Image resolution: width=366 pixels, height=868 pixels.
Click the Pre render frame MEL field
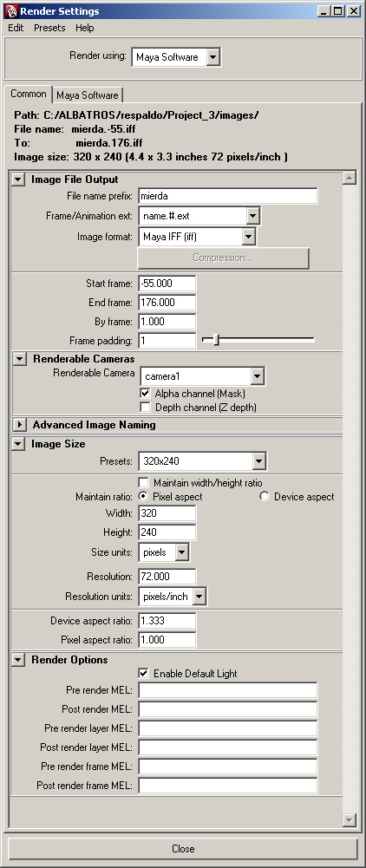227,767
